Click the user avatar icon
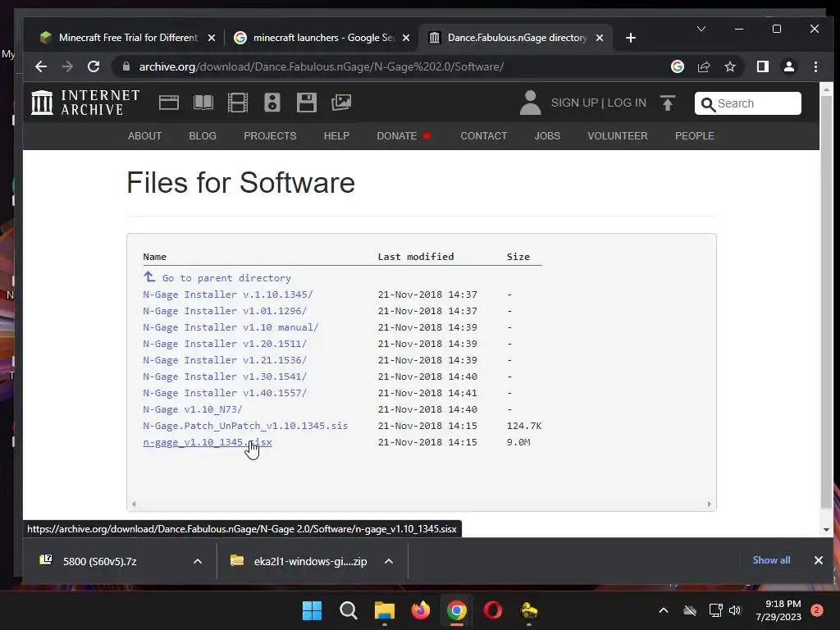The width and height of the screenshot is (840, 630). pos(531,103)
